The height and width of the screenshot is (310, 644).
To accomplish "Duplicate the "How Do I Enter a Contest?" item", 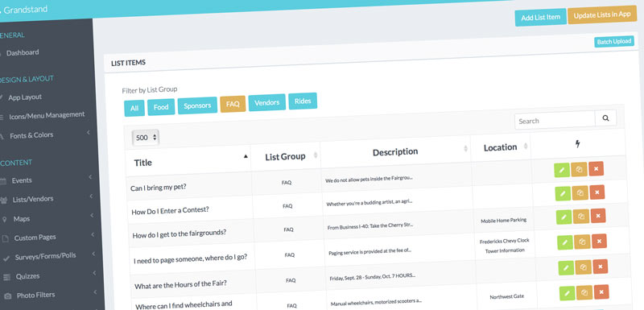I will click(580, 192).
